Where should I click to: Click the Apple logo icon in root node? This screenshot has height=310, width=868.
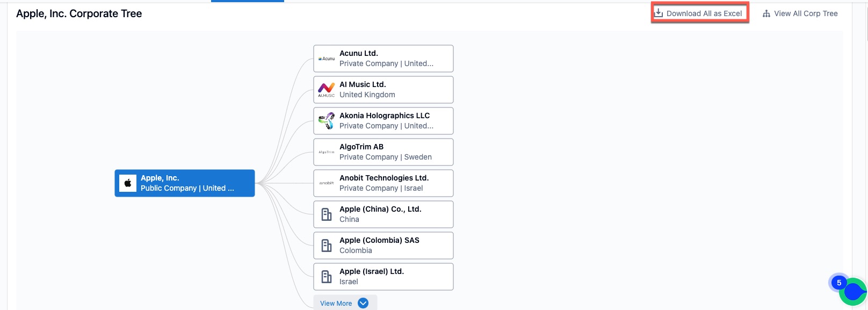pyautogui.click(x=128, y=183)
